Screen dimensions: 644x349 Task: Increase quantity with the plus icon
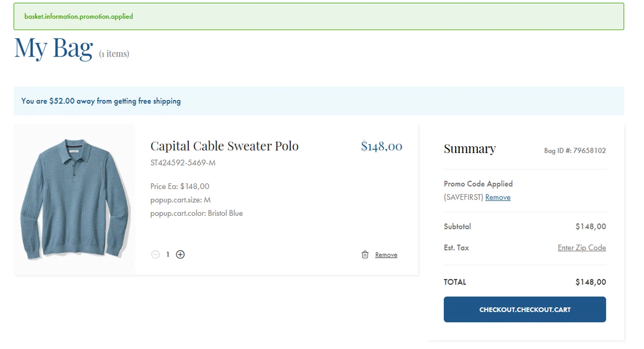click(x=180, y=255)
